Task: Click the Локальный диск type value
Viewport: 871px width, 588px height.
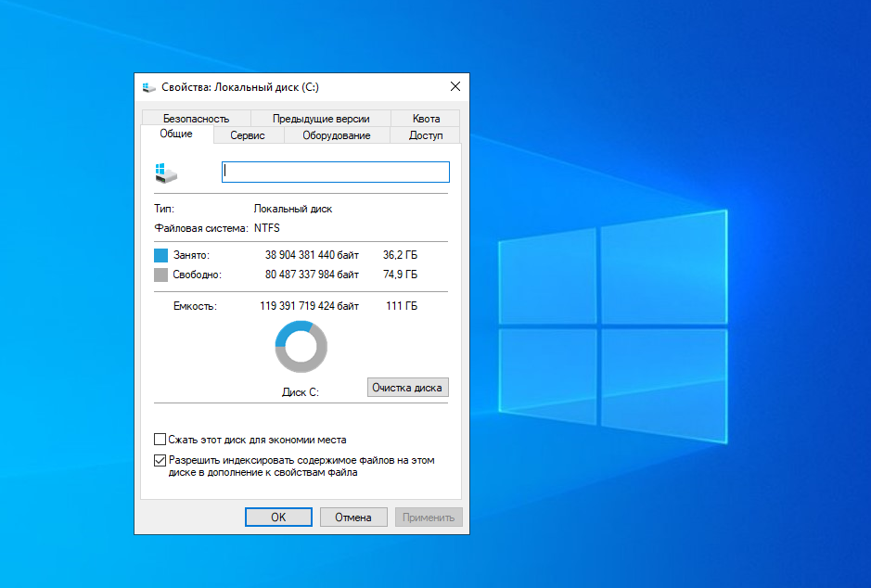Action: [293, 209]
